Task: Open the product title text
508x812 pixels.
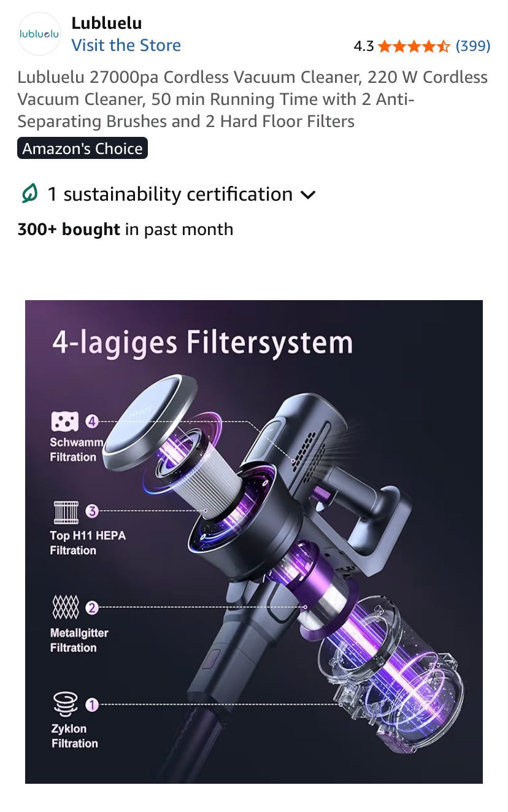Action: 253,99
